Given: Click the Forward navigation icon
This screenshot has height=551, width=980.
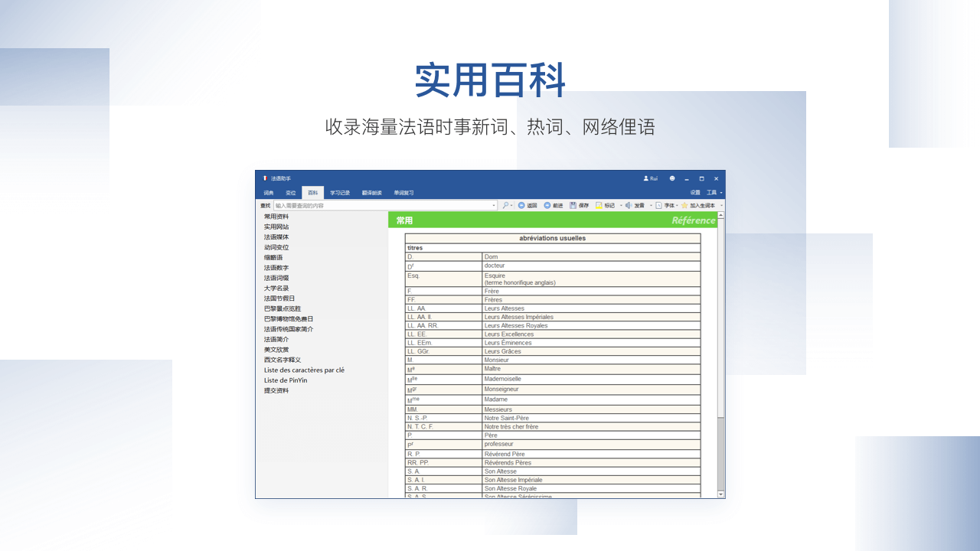Looking at the screenshot, I should pos(547,204).
